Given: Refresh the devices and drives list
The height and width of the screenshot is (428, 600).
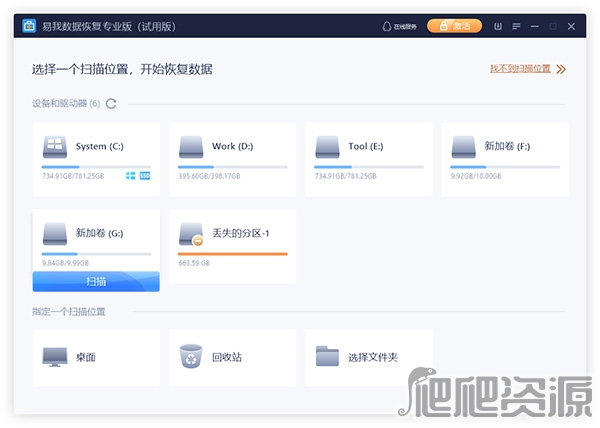Looking at the screenshot, I should (111, 104).
